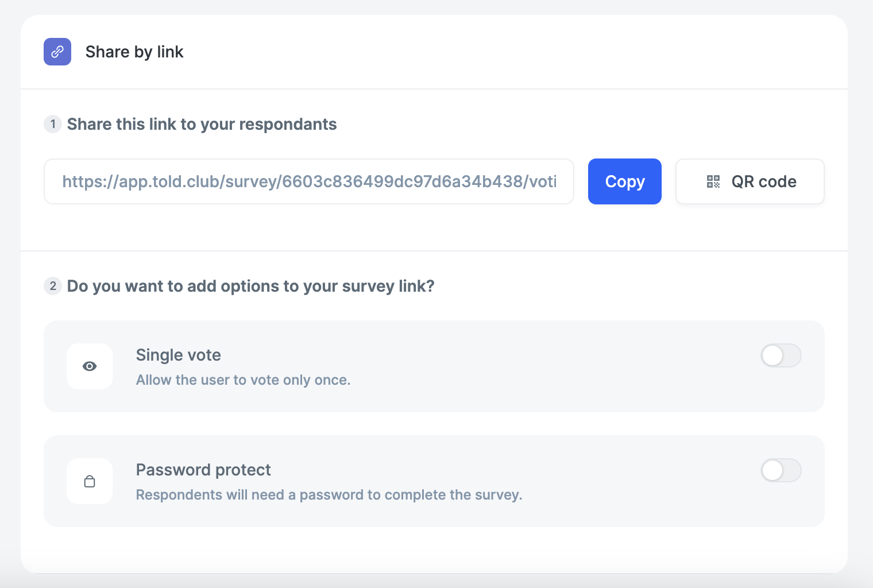
Task: Click the eye icon for Single vote
Action: [90, 366]
